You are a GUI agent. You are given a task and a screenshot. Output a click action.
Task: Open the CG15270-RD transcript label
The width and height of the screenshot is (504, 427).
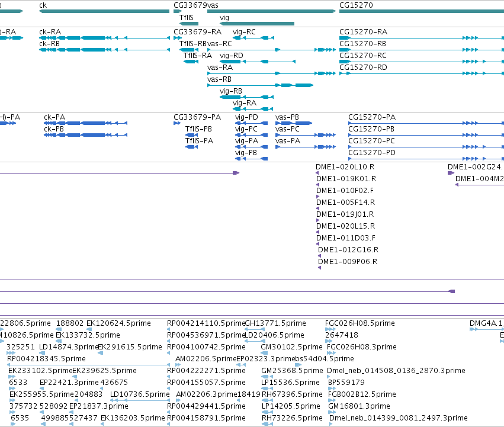pos(363,68)
